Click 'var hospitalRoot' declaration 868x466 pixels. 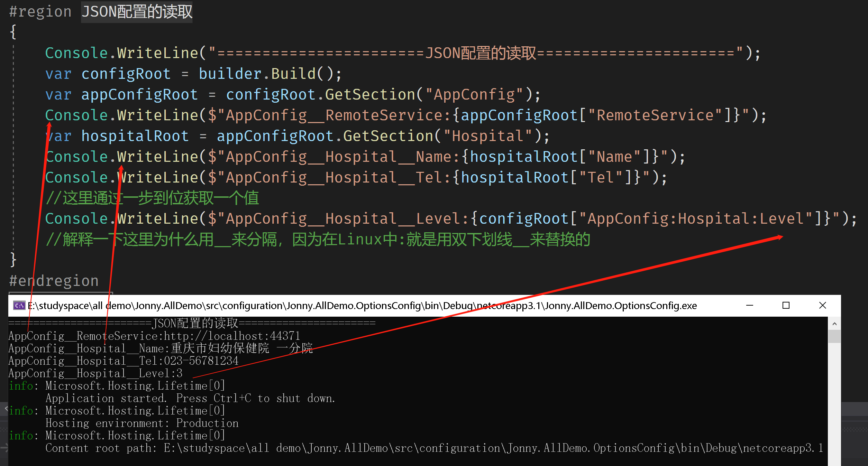tap(117, 136)
